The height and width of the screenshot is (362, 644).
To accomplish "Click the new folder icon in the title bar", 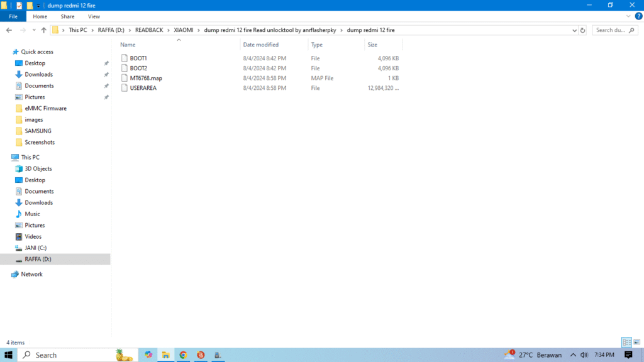I will tap(30, 5).
